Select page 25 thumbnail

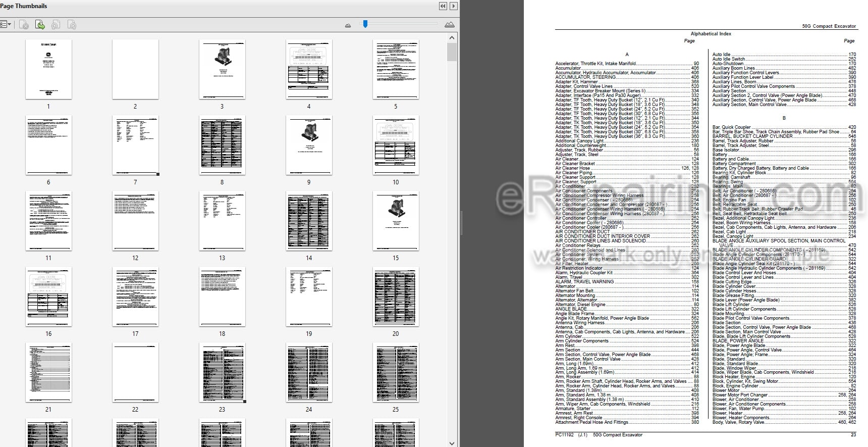point(396,372)
